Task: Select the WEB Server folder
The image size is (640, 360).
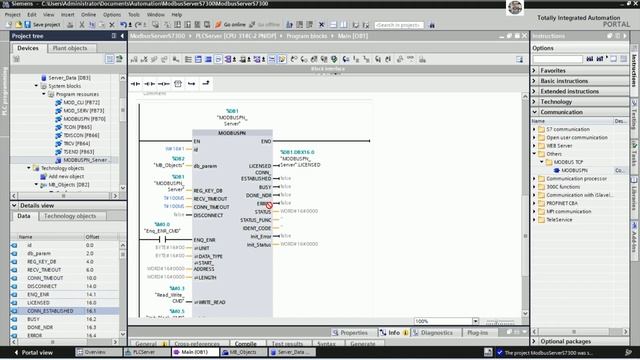Action: click(559, 146)
